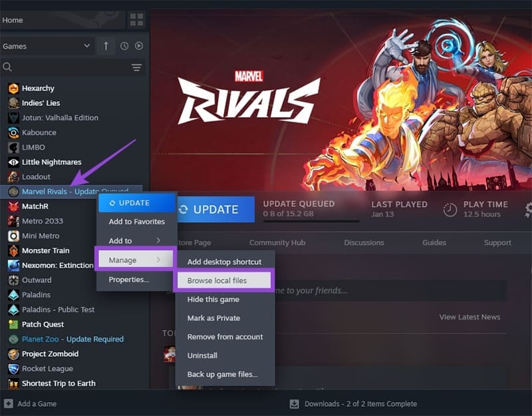The height and width of the screenshot is (416, 532).
Task: Select the Patch Quest game icon
Action: tap(13, 324)
